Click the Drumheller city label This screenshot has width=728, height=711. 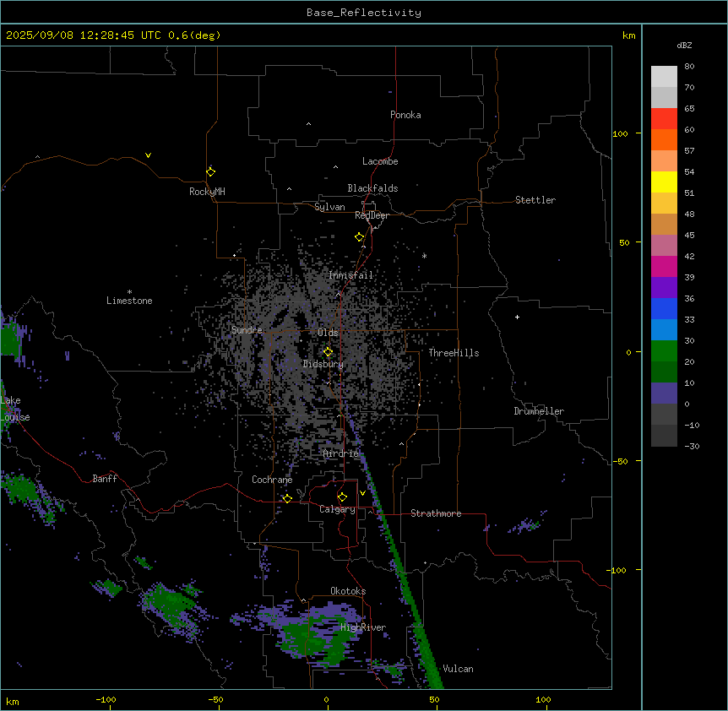pos(539,411)
